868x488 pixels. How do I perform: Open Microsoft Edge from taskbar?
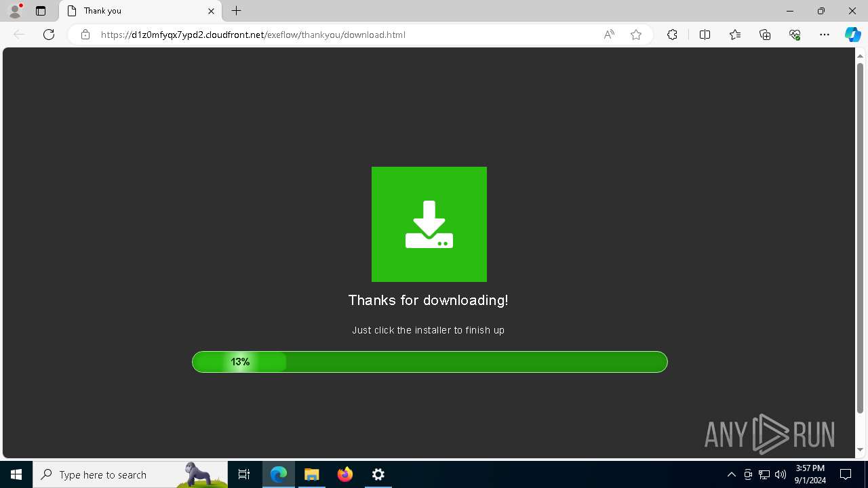pyautogui.click(x=279, y=474)
